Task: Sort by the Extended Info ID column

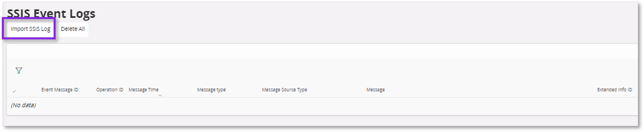Action: point(614,90)
